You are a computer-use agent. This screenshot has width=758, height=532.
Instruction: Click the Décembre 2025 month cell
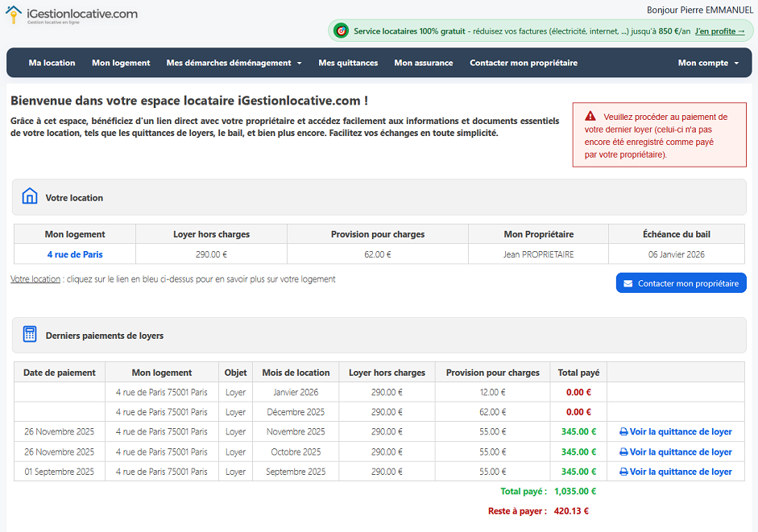pyautogui.click(x=296, y=412)
